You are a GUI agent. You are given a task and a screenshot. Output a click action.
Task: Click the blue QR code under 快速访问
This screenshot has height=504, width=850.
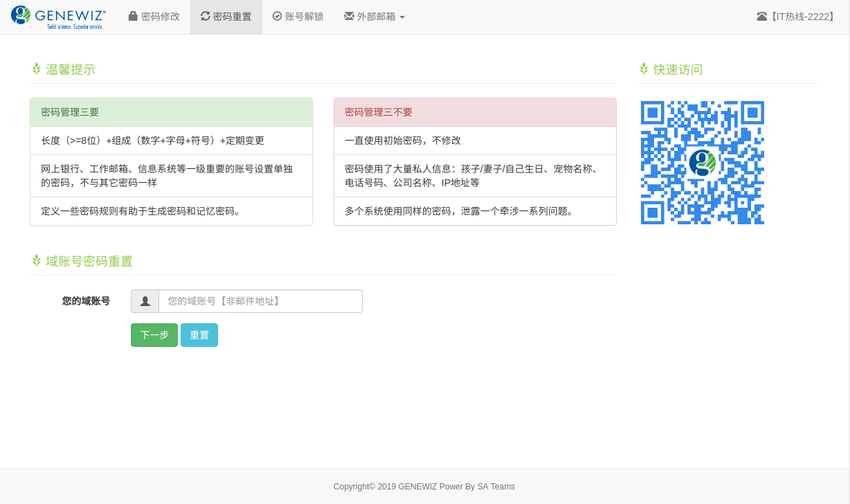pyautogui.click(x=702, y=162)
